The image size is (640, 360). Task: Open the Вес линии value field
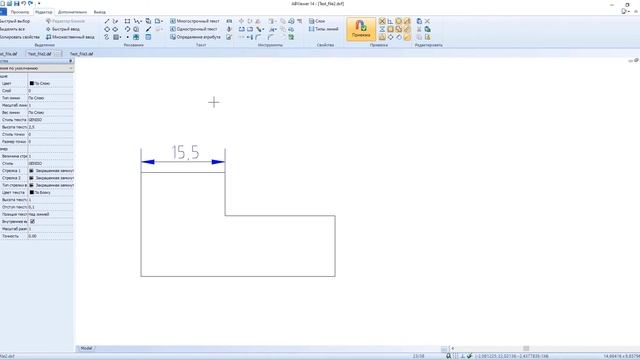tap(51, 112)
